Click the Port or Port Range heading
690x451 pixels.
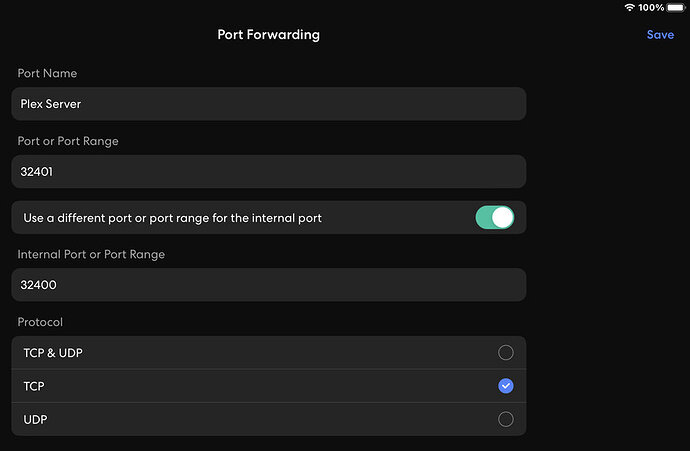[68, 141]
